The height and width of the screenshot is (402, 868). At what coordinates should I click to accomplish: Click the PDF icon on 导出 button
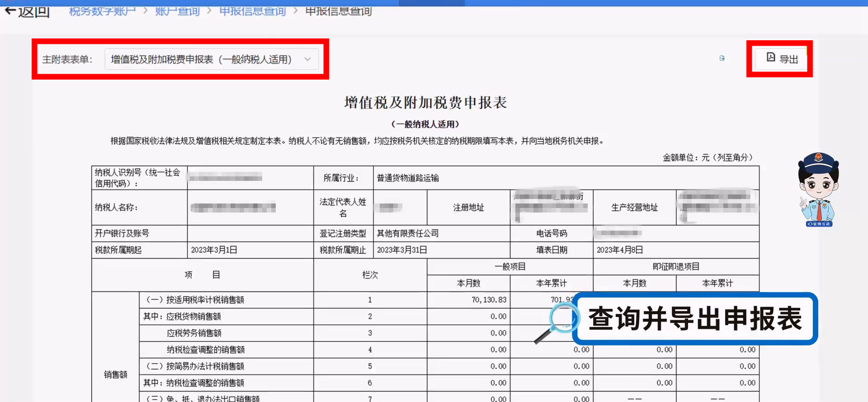point(771,57)
